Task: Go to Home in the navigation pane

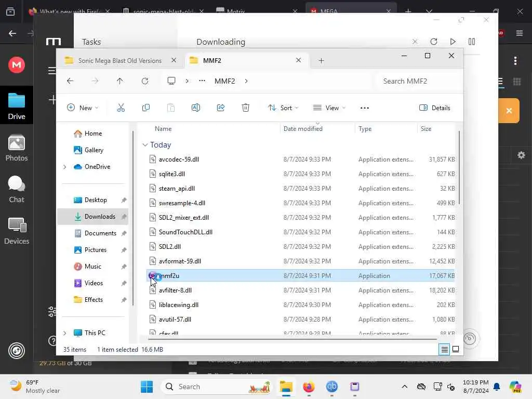Action: [93, 134]
